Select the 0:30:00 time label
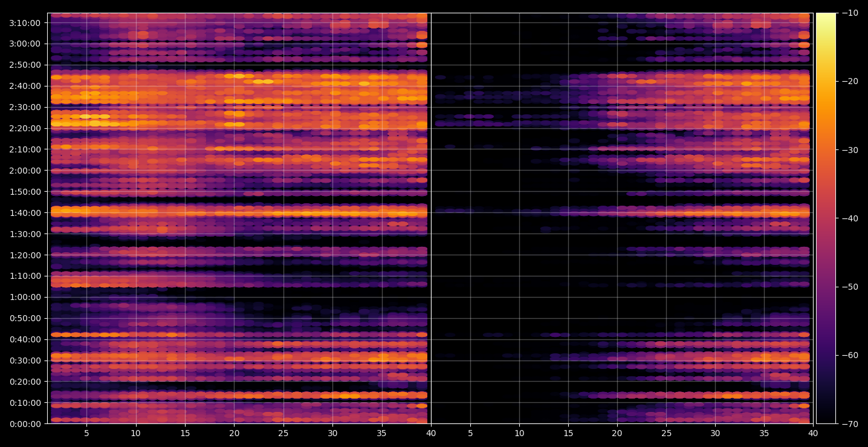Viewport: 868px width, 447px height. [25, 361]
